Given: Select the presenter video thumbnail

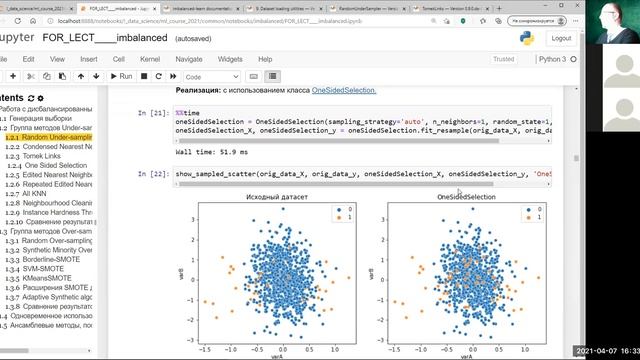Looking at the screenshot, I should (x=613, y=22).
